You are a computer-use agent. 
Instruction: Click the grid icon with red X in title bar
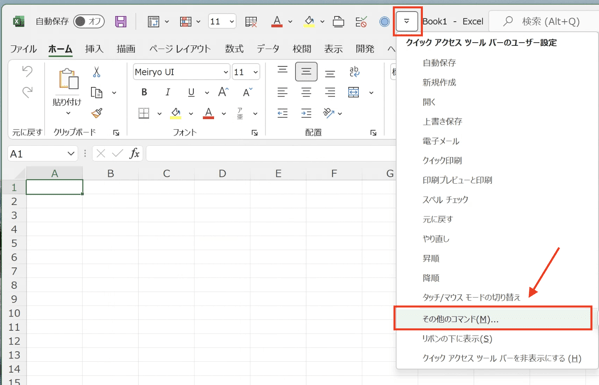[251, 22]
